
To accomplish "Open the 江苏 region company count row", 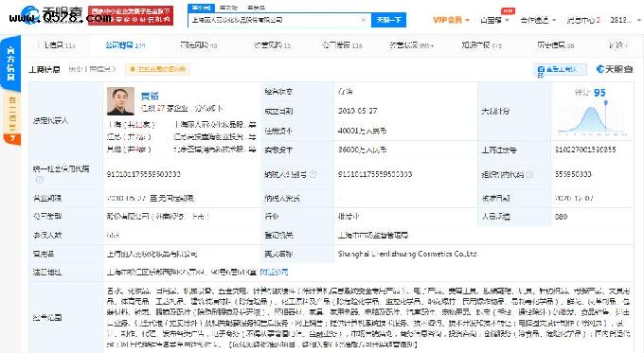I will 129,137.
